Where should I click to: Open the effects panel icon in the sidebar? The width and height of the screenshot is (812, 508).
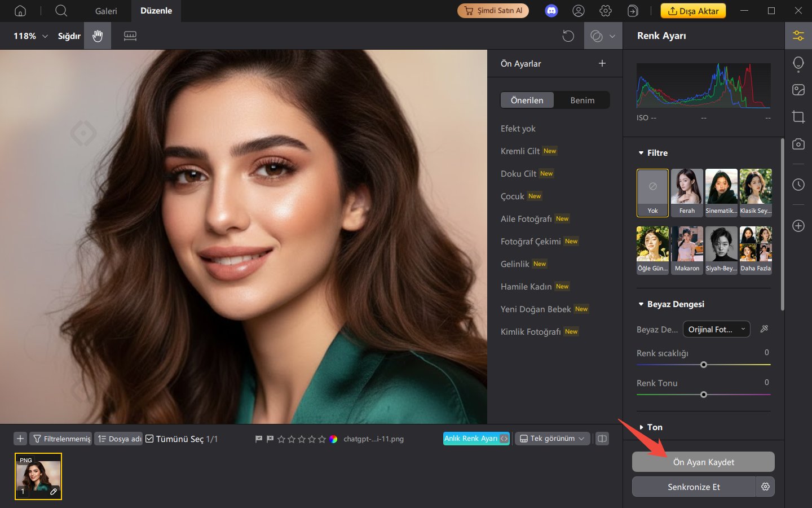[798, 90]
